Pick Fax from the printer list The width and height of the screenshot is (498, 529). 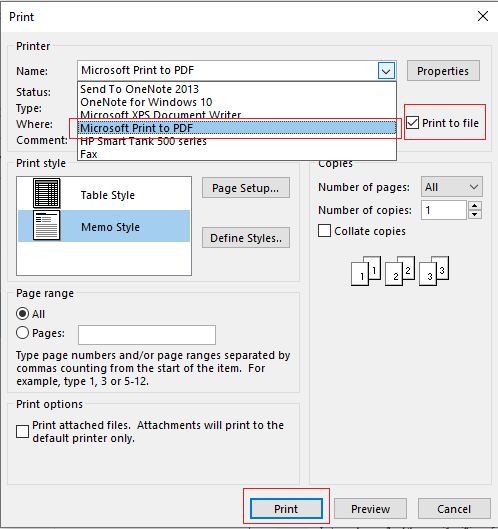pyautogui.click(x=237, y=154)
